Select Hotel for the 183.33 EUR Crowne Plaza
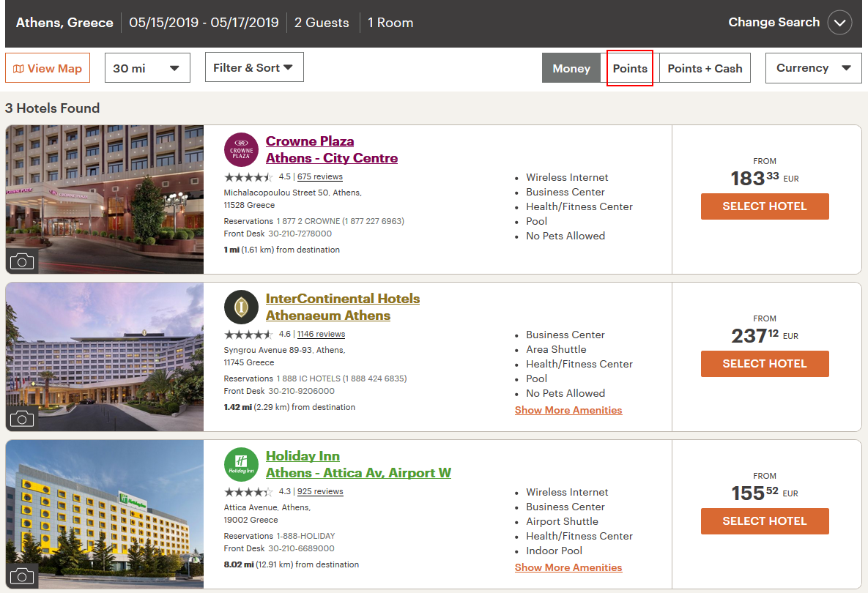Viewport: 868px width, 593px height. (765, 206)
